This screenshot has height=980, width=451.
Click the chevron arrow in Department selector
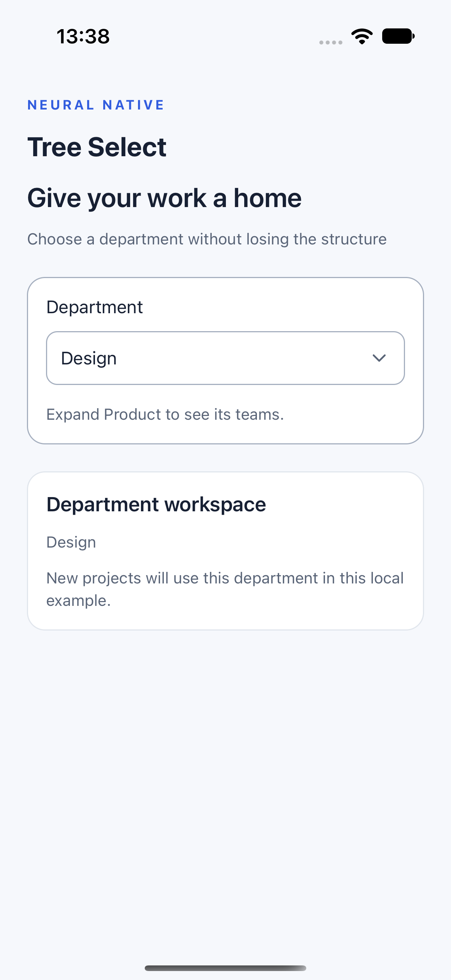pyautogui.click(x=379, y=358)
